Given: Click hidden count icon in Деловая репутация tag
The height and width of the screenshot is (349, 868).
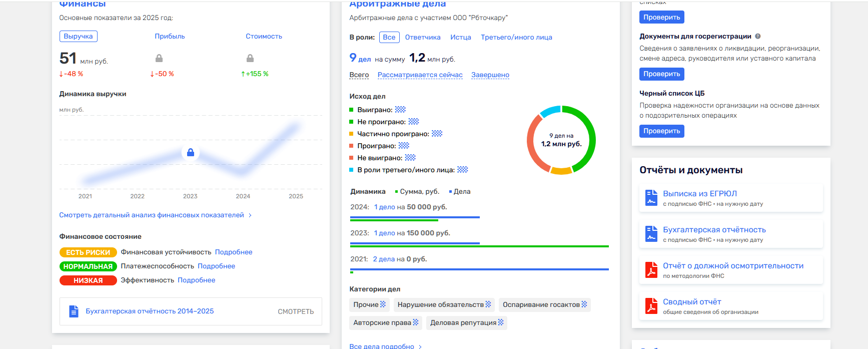Looking at the screenshot, I should coord(500,322).
